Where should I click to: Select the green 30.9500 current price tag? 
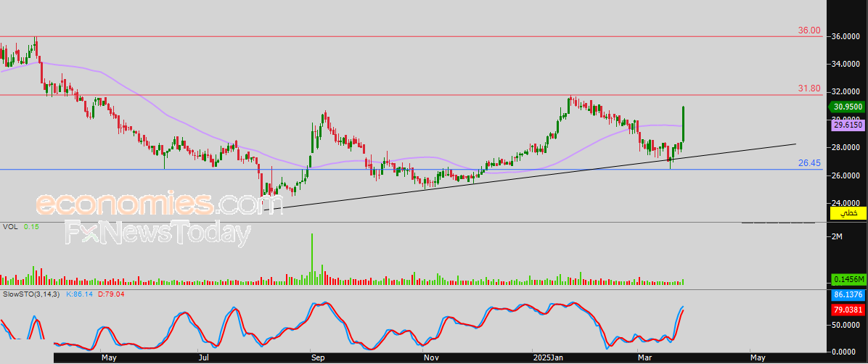coord(846,106)
